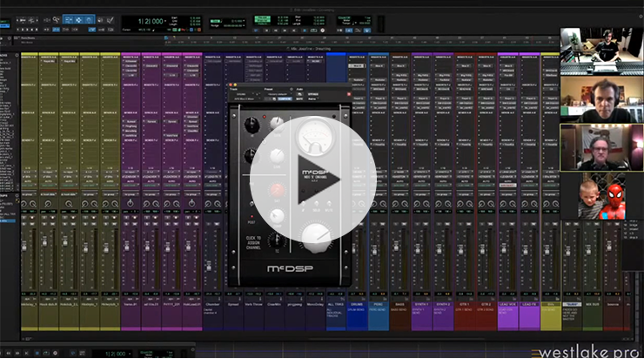Image resolution: width=644 pixels, height=359 pixels.
Task: Select the Scrubber tool
Action: click(x=101, y=20)
